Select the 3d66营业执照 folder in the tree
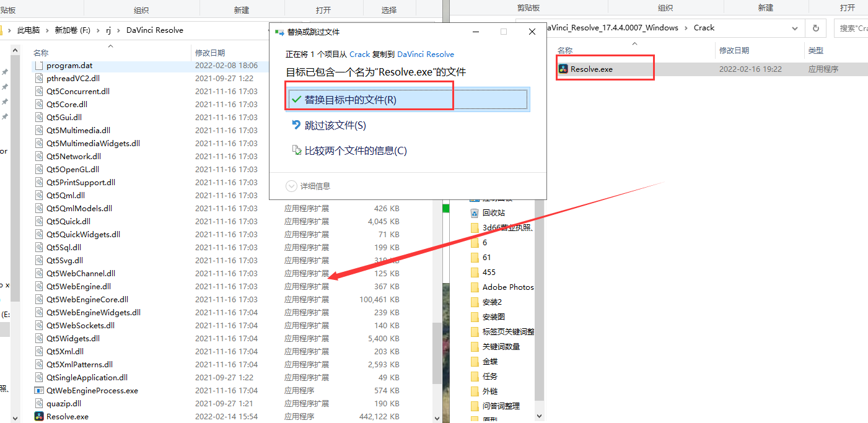Image resolution: width=868 pixels, height=423 pixels. coord(507,227)
